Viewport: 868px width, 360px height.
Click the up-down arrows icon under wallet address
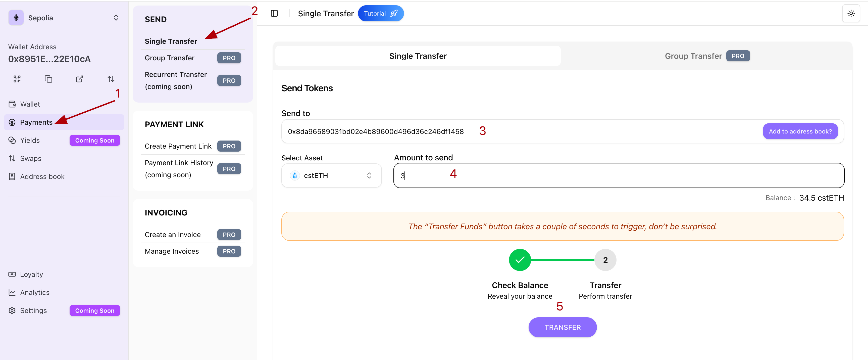(x=111, y=79)
